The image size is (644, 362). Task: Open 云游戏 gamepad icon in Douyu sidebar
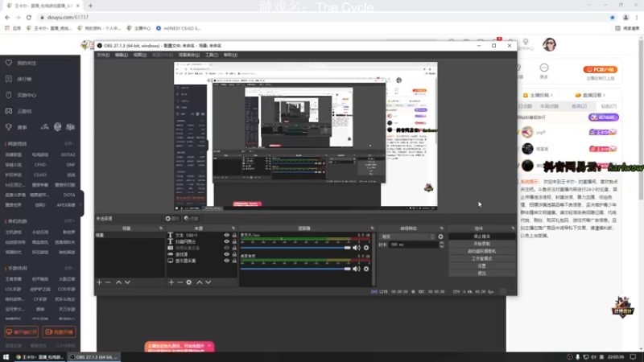coord(9,111)
